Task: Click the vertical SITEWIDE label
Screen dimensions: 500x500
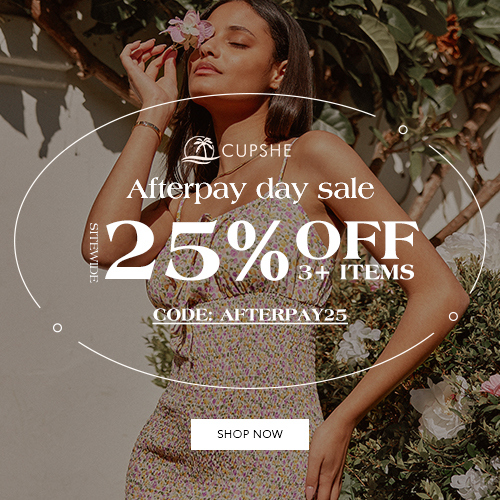Action: tap(94, 253)
